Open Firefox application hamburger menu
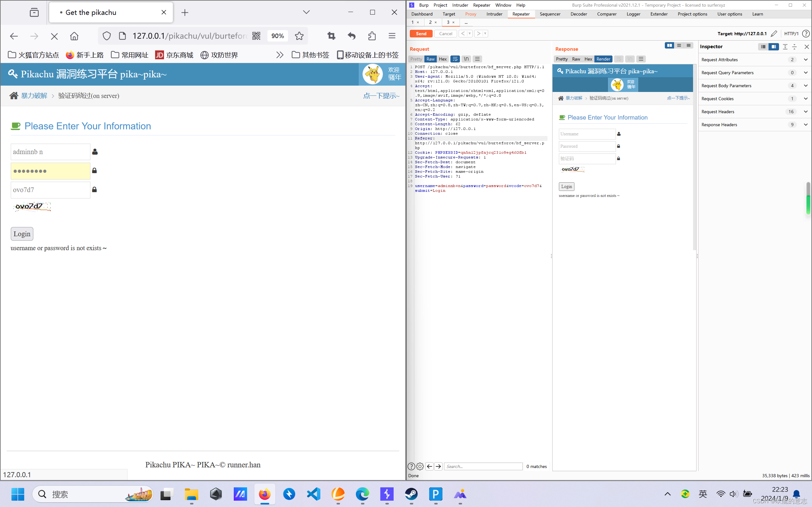 click(392, 36)
